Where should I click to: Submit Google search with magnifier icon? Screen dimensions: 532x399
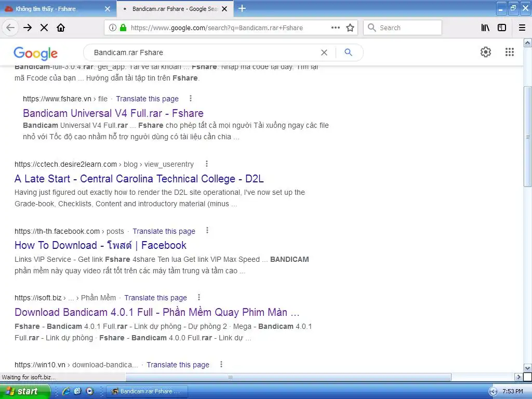click(x=349, y=52)
